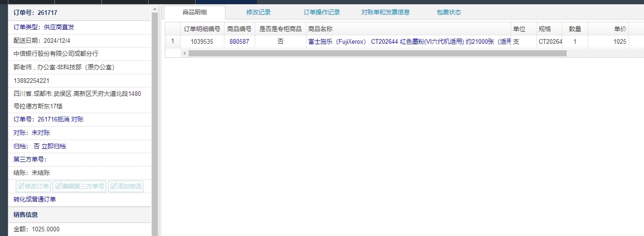Click the table's horizontal scrollbar thumb
This screenshot has height=236, width=644.
pyautogui.click(x=377, y=53)
